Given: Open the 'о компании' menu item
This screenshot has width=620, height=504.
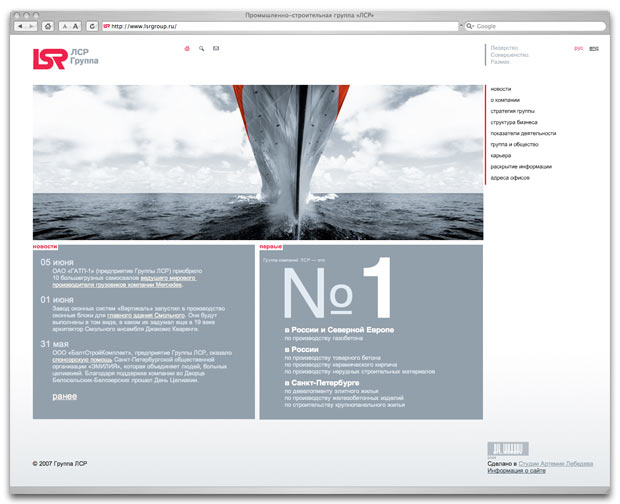Looking at the screenshot, I should click(x=505, y=100).
